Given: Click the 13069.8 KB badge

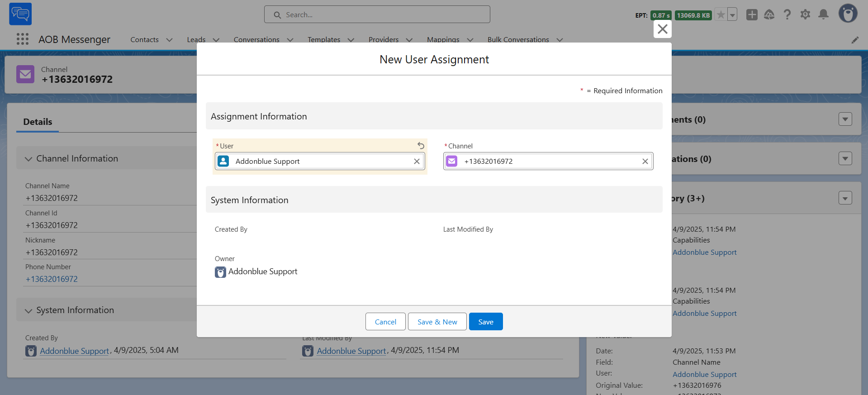Looking at the screenshot, I should click(693, 15).
